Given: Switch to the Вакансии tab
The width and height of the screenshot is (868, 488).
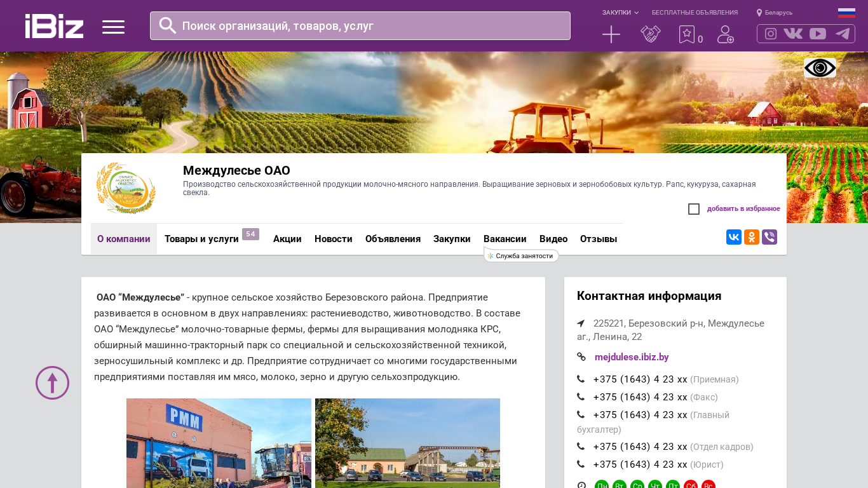Looking at the screenshot, I should coord(505,239).
